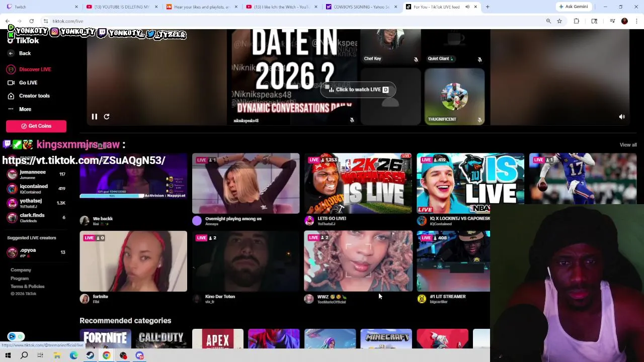644x362 pixels.
Task: Click the Ask Gemini button
Action: [x=573, y=7]
